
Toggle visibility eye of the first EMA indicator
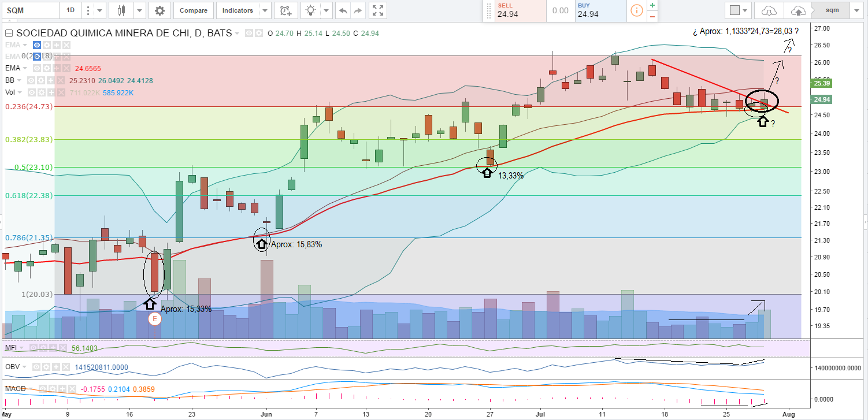[37, 45]
